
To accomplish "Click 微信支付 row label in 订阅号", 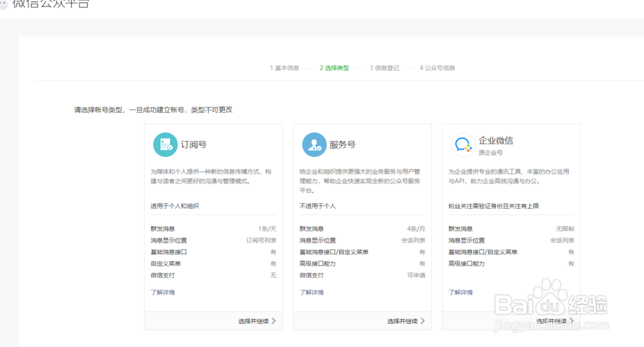I will 163,275.
